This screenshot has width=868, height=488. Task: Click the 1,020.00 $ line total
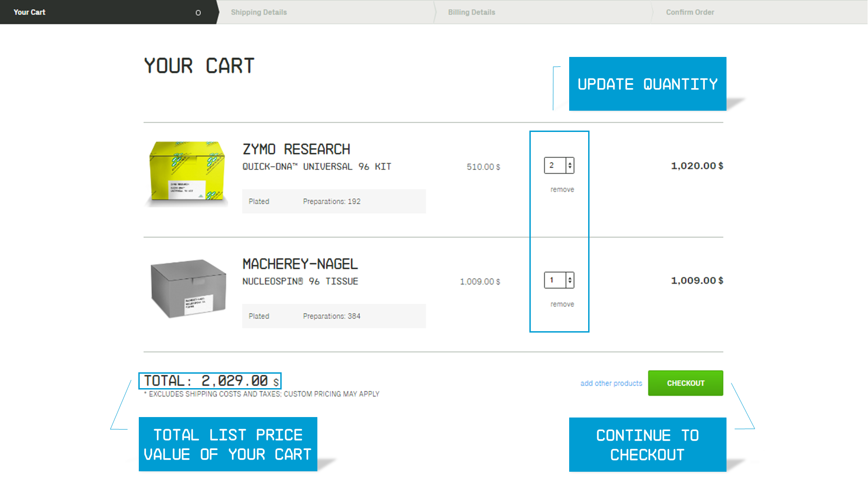pos(697,166)
